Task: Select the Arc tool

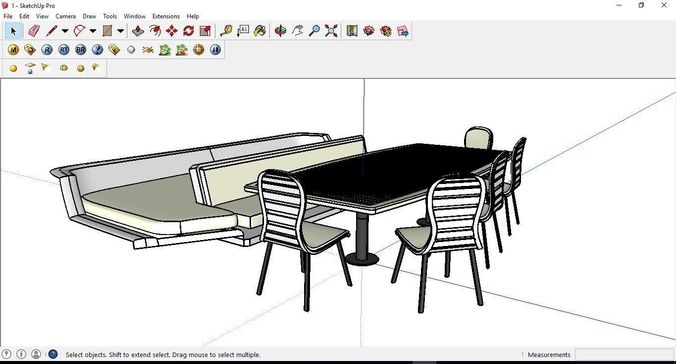Action: 79,31
